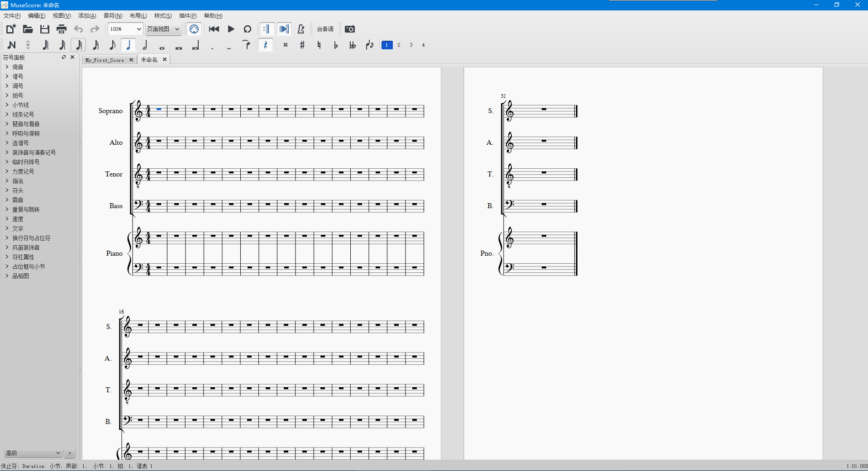Select the 16th note duration

pos(95,45)
